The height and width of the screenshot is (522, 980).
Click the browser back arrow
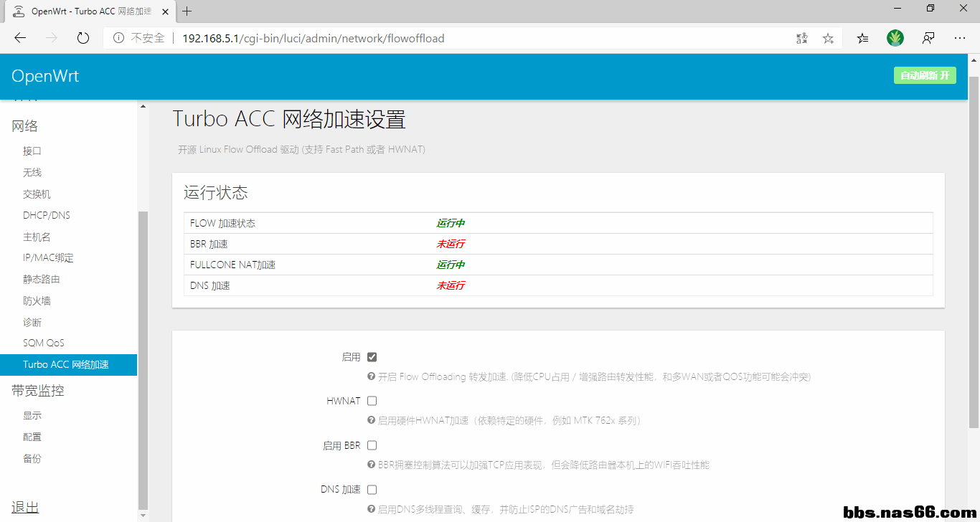tap(20, 38)
